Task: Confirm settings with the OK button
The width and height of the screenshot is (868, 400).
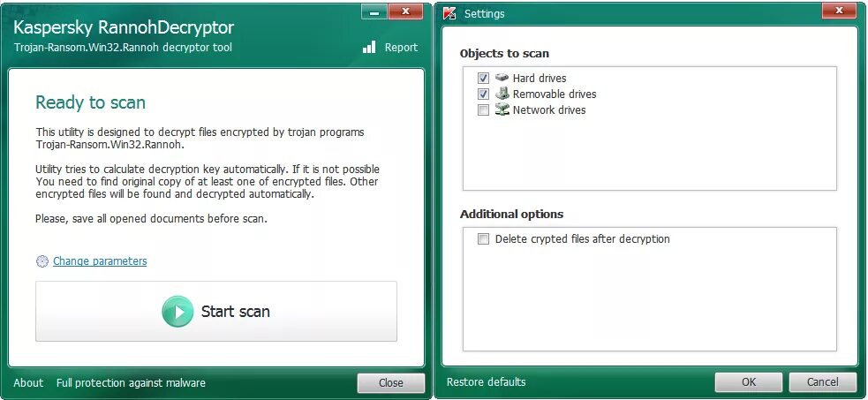Action: (x=749, y=382)
